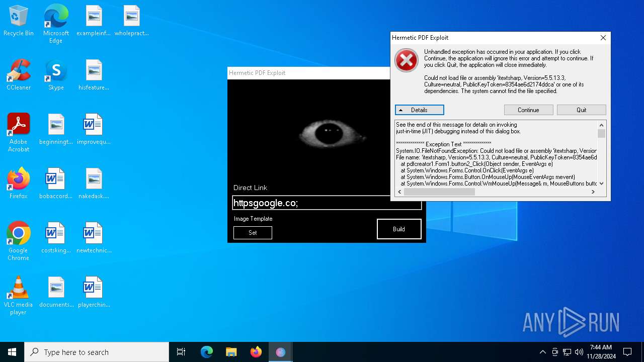Open network status in system tray

(567, 352)
